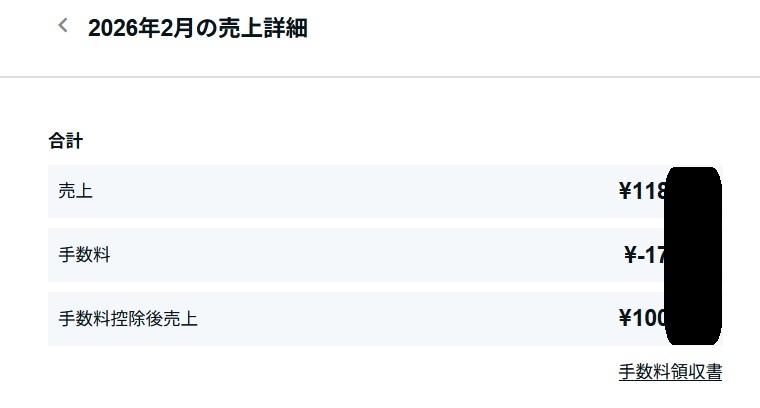760x408 pixels.
Task: Click the 手数料控除後売上 row label
Action: (128, 319)
